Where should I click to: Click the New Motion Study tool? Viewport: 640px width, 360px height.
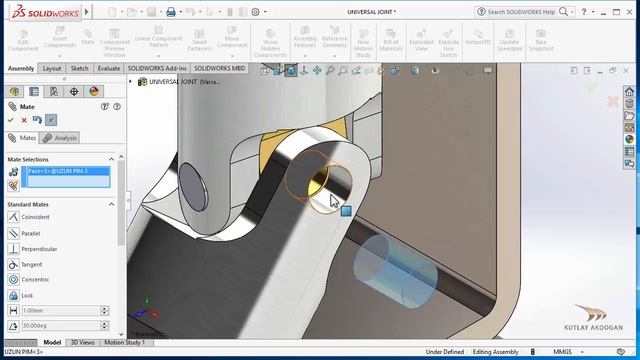point(363,42)
